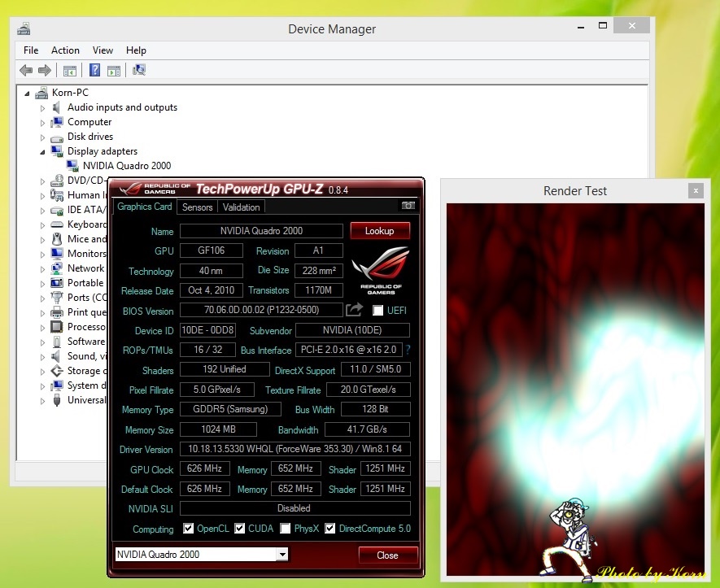Click the Bandwidth 41.7 GB/s value
The width and height of the screenshot is (720, 588).
(x=367, y=429)
